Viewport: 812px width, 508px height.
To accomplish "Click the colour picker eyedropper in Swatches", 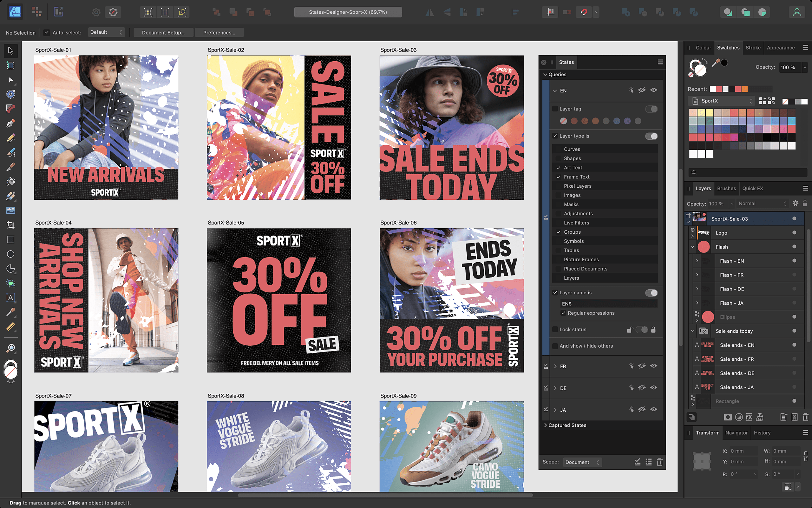I will (x=715, y=63).
